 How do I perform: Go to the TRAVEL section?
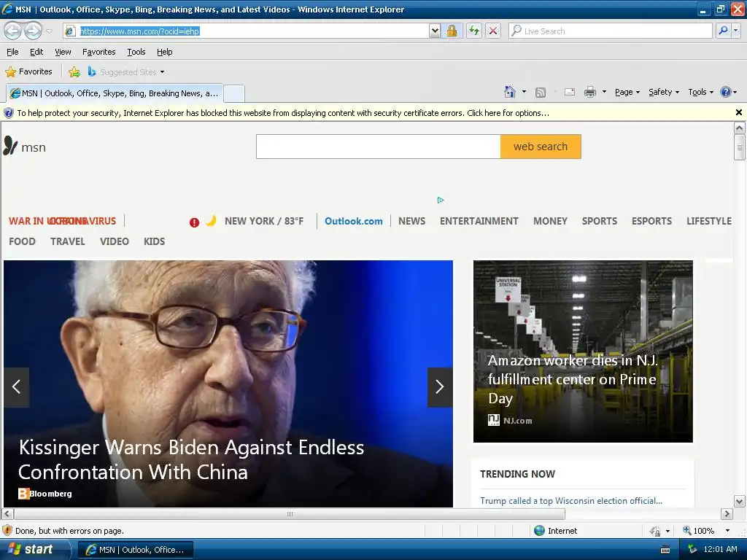(x=68, y=241)
